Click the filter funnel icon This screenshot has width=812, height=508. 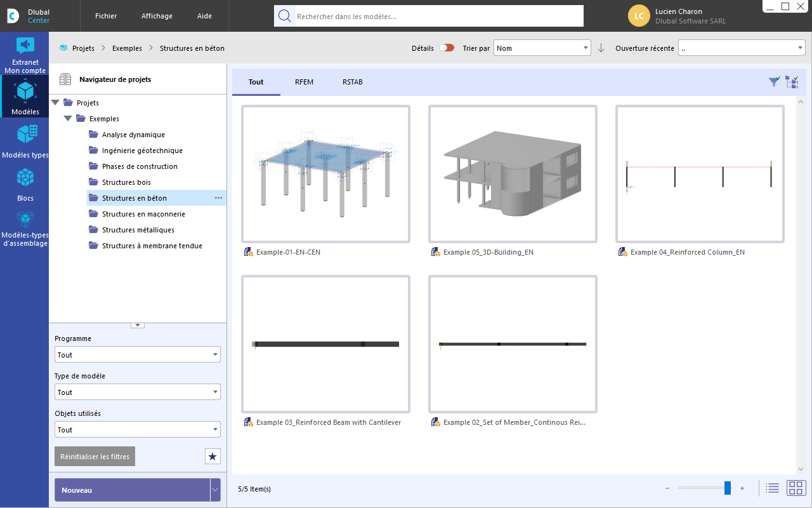pos(774,81)
